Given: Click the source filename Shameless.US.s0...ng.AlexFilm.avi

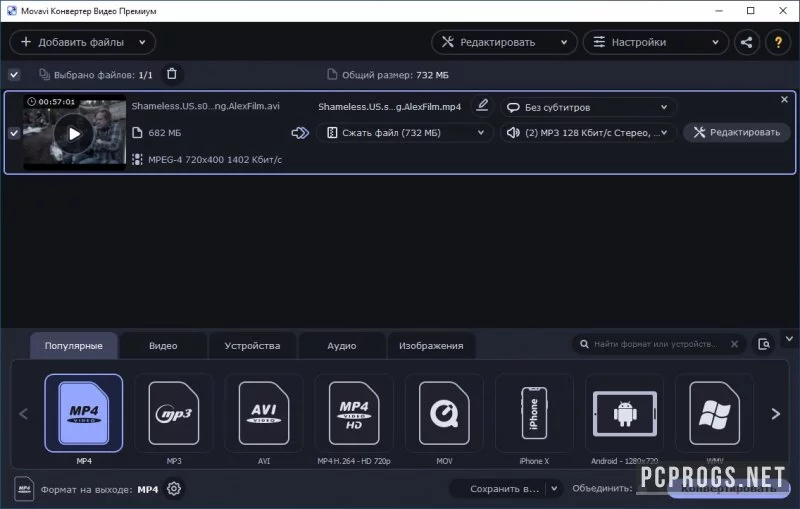Looking at the screenshot, I should [x=206, y=106].
